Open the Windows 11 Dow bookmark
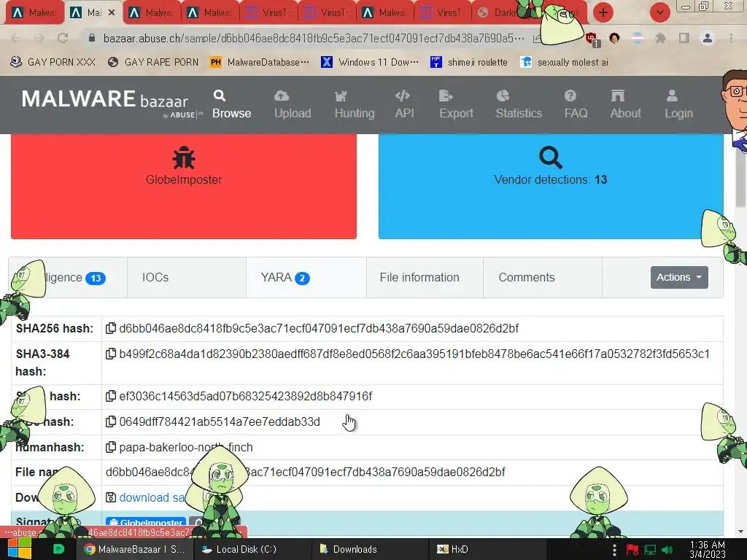 click(370, 62)
